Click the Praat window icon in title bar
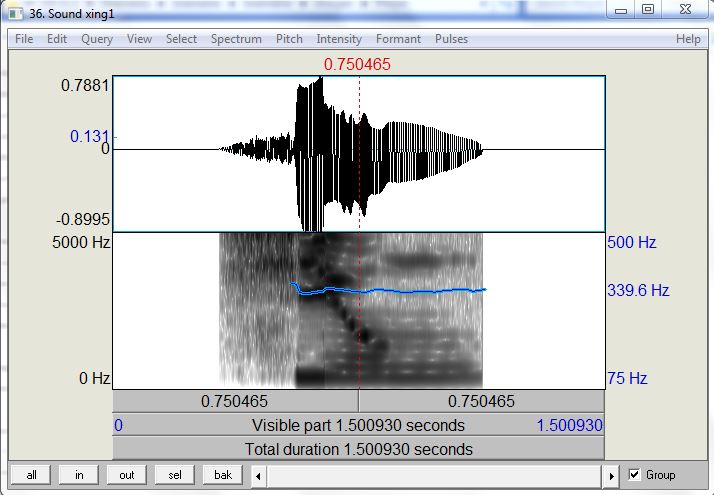The height and width of the screenshot is (495, 714). [x=15, y=13]
